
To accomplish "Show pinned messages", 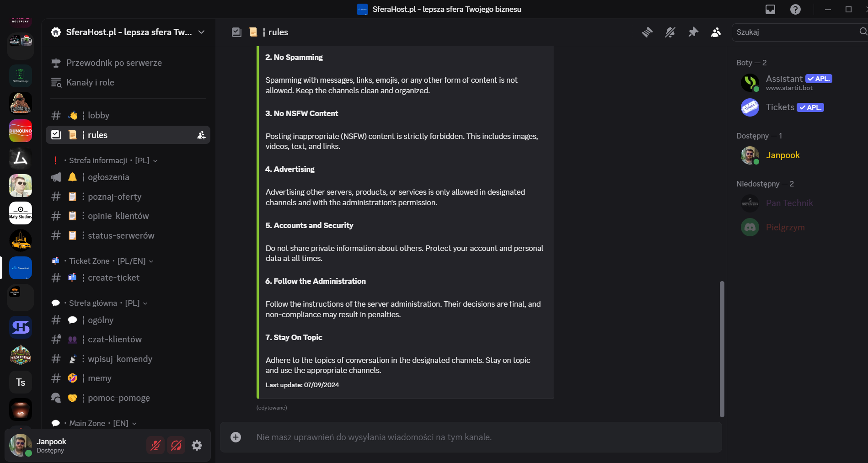I will click(693, 32).
